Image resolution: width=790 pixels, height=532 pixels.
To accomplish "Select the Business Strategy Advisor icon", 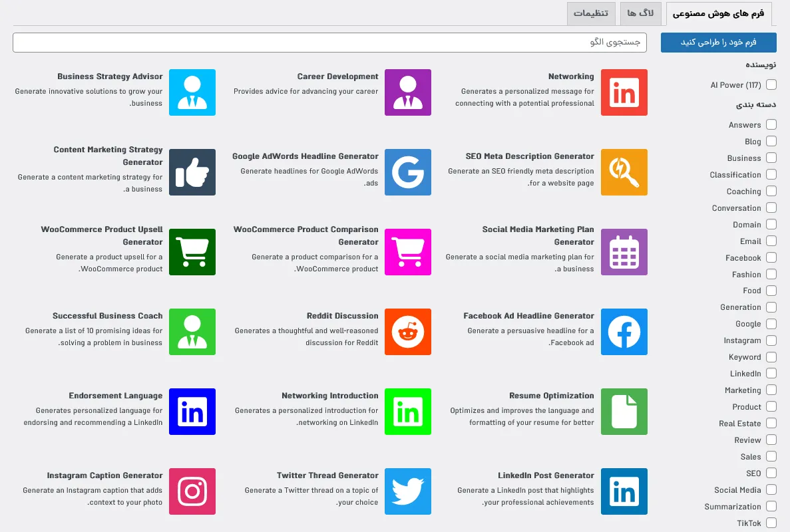I will [192, 92].
